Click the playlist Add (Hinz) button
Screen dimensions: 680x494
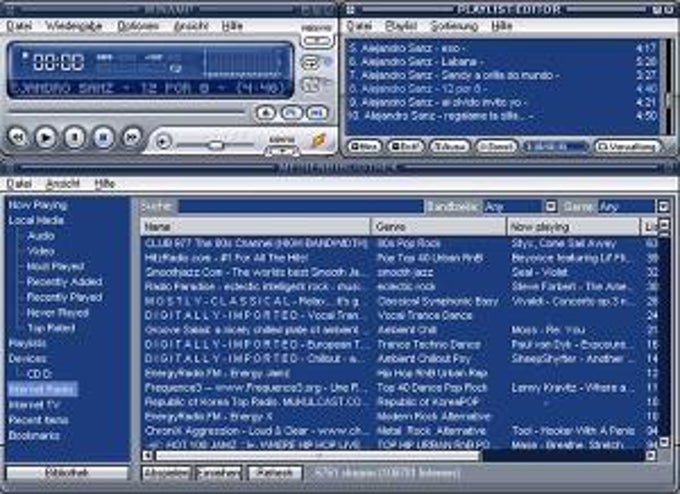point(365,147)
